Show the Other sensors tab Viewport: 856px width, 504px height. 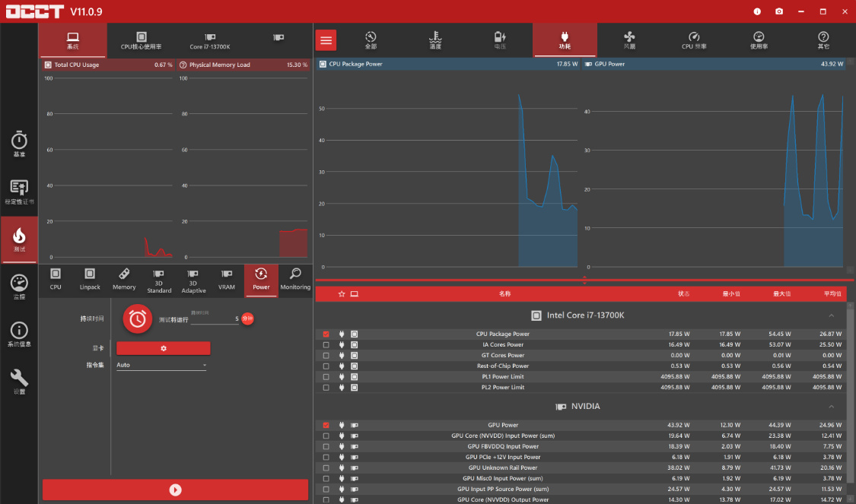click(x=823, y=40)
